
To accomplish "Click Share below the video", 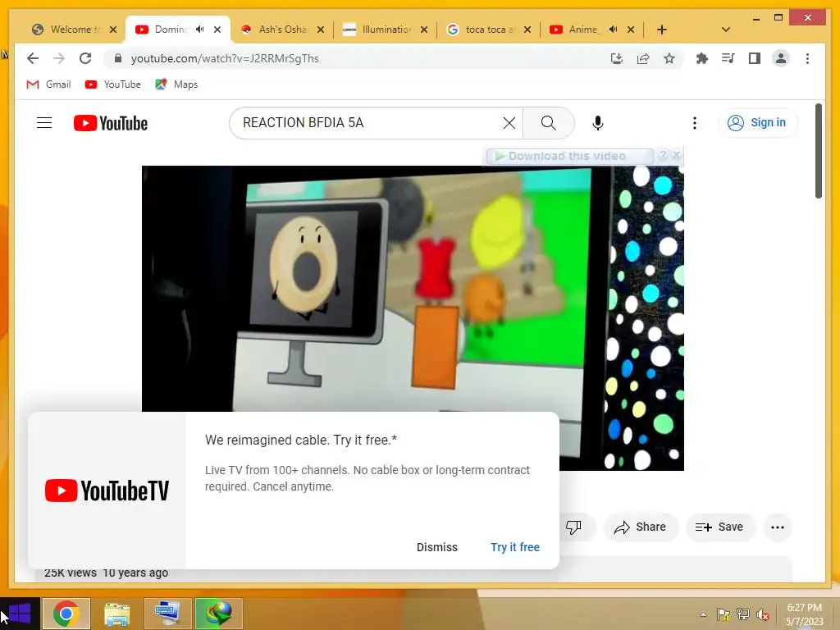I will click(641, 527).
